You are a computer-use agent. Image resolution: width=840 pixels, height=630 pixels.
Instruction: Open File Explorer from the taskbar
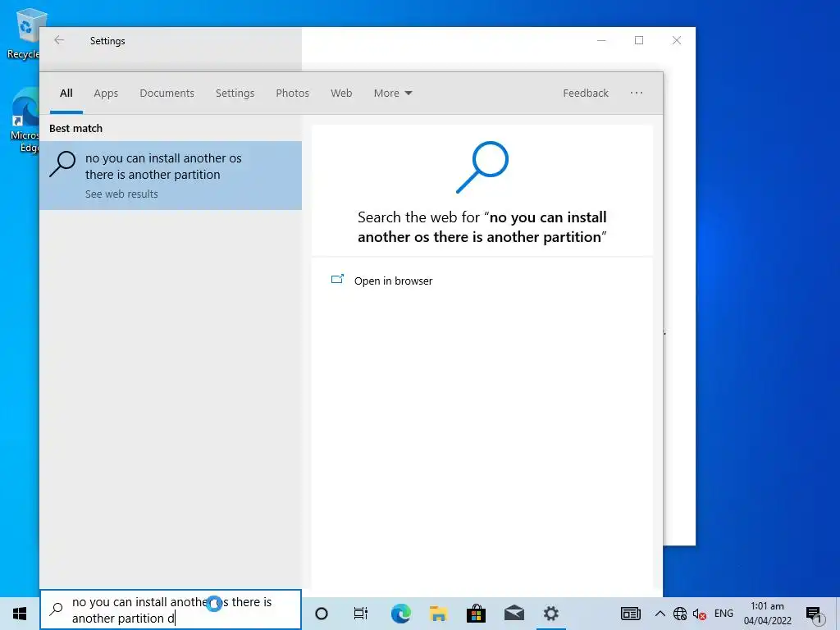point(438,614)
